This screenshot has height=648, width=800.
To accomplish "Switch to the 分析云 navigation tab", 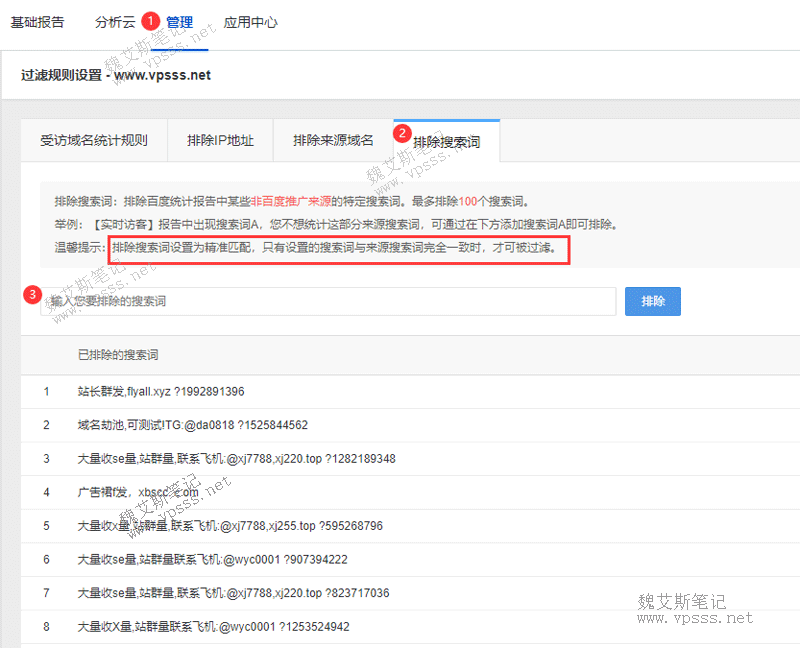I will click(115, 22).
